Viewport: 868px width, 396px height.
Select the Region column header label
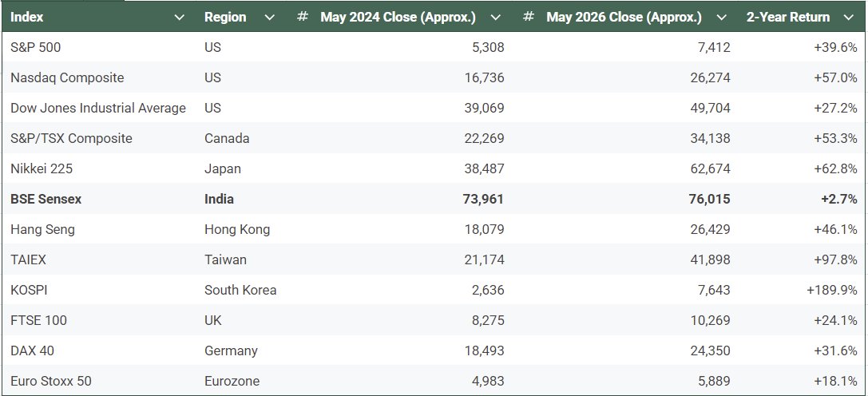[x=225, y=18]
